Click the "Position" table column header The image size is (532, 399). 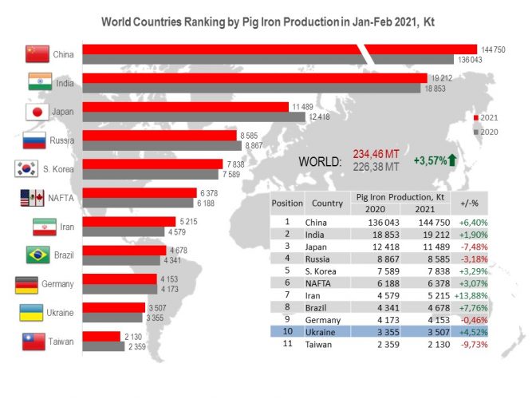(x=286, y=203)
